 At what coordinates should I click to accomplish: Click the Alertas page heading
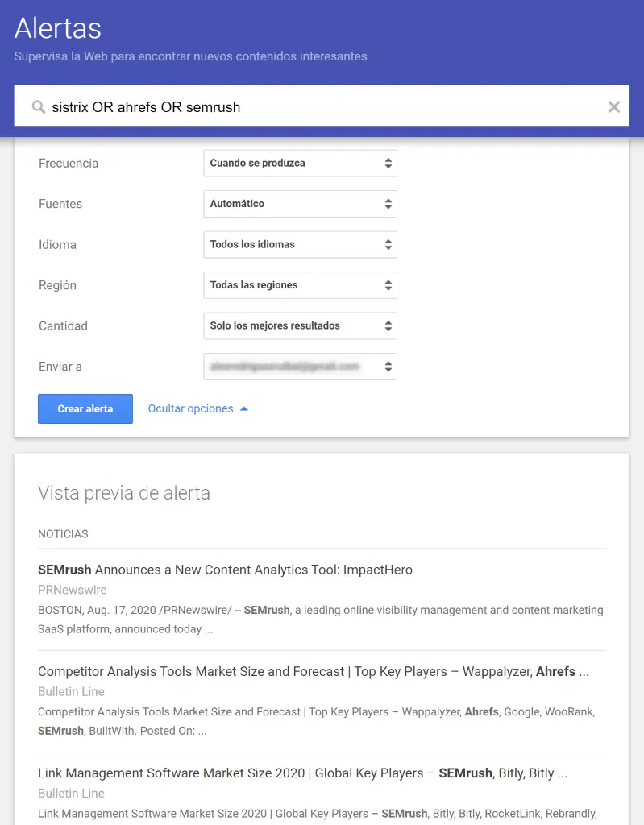click(x=57, y=28)
